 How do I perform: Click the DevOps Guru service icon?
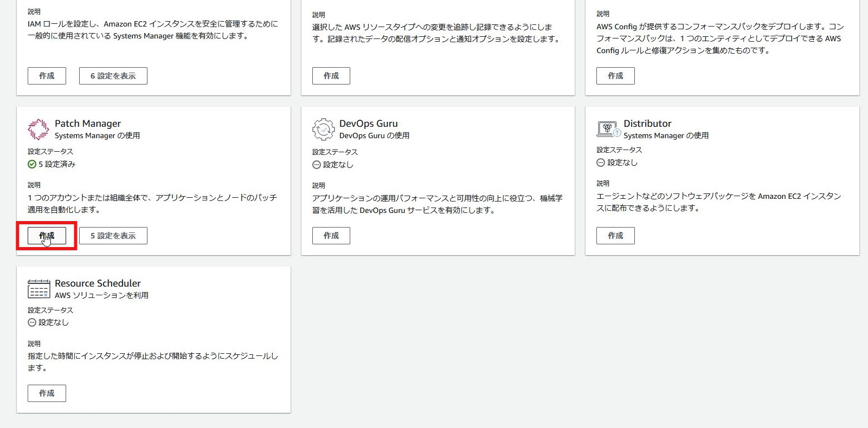coord(323,129)
